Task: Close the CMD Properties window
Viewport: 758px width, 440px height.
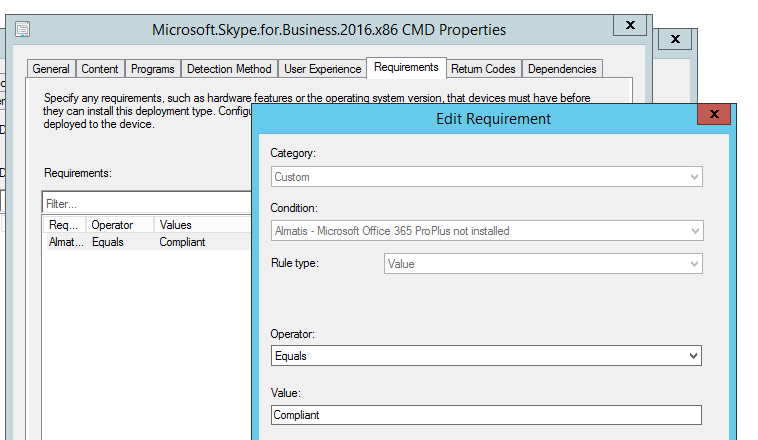Action: [630, 25]
